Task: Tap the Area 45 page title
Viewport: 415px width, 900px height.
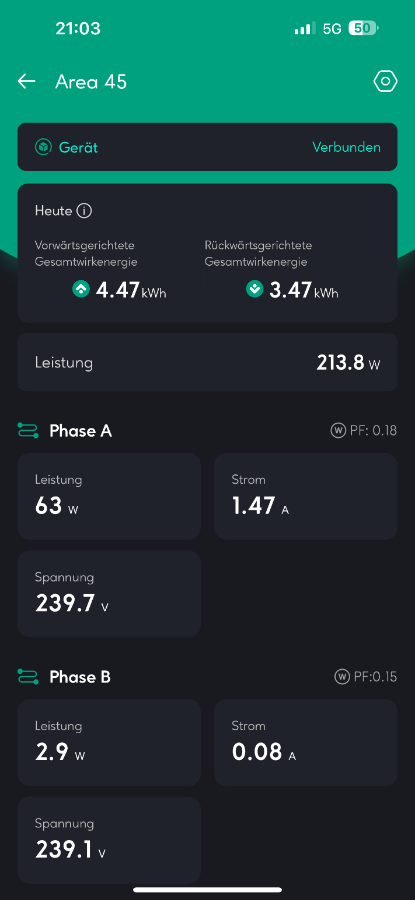Action: tap(91, 82)
